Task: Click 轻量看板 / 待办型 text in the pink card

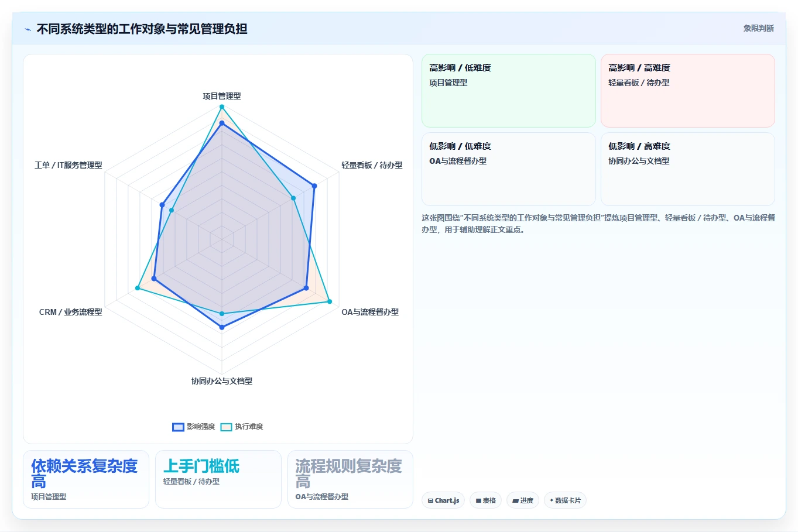Action: [x=639, y=83]
